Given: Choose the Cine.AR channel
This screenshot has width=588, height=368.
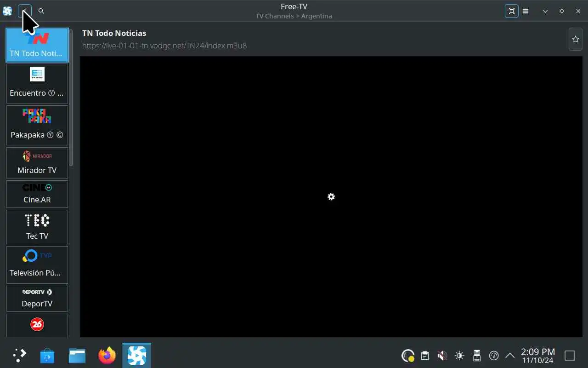Looking at the screenshot, I should [37, 194].
